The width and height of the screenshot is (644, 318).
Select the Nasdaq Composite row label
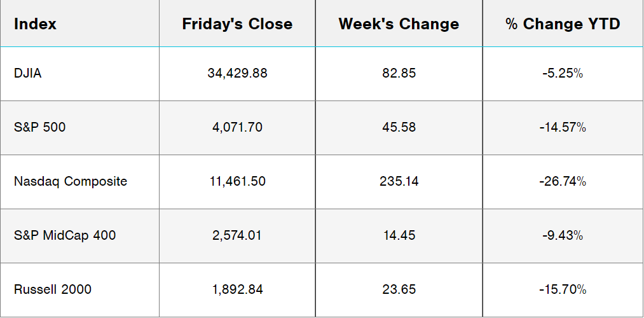71,181
